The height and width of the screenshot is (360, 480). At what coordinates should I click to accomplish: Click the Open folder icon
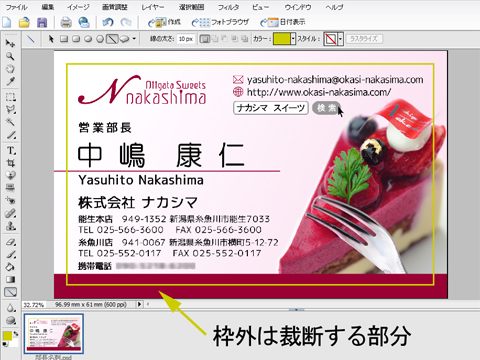pyautogui.click(x=24, y=22)
